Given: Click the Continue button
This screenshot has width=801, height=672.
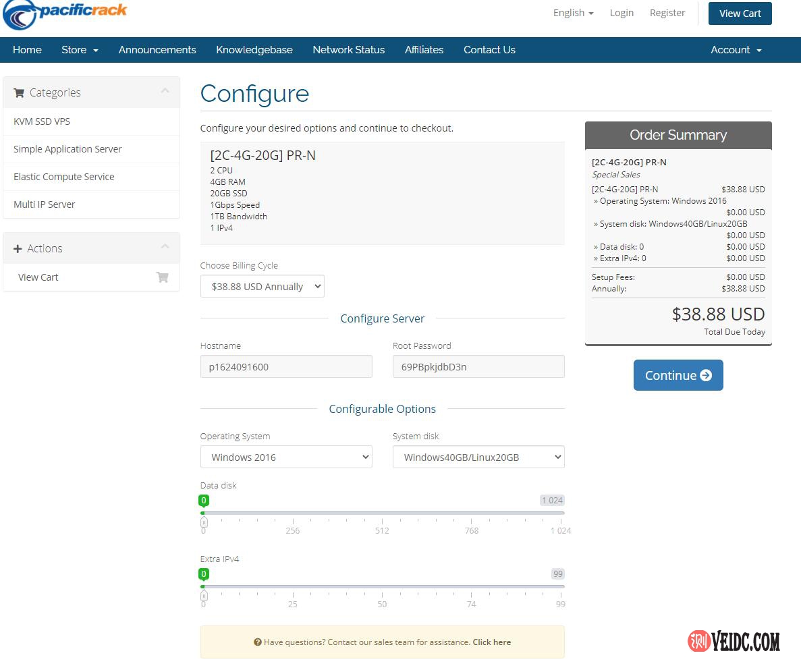Looking at the screenshot, I should tap(678, 375).
